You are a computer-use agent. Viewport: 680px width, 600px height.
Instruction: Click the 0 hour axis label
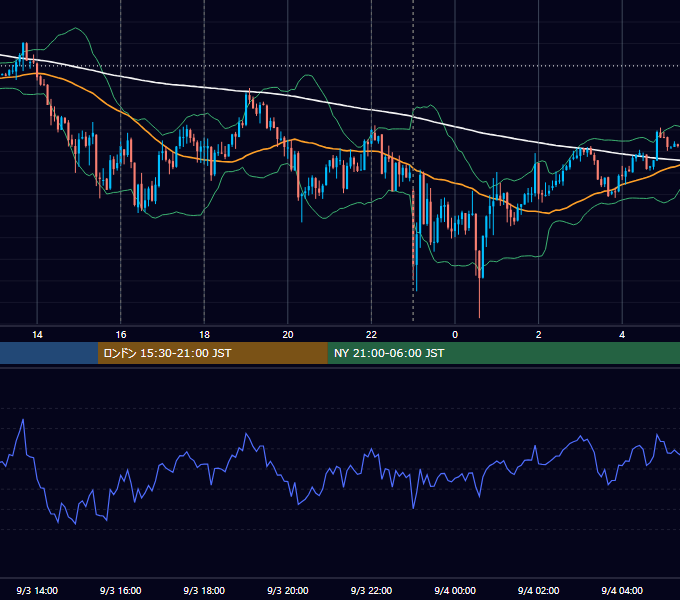pos(455,335)
